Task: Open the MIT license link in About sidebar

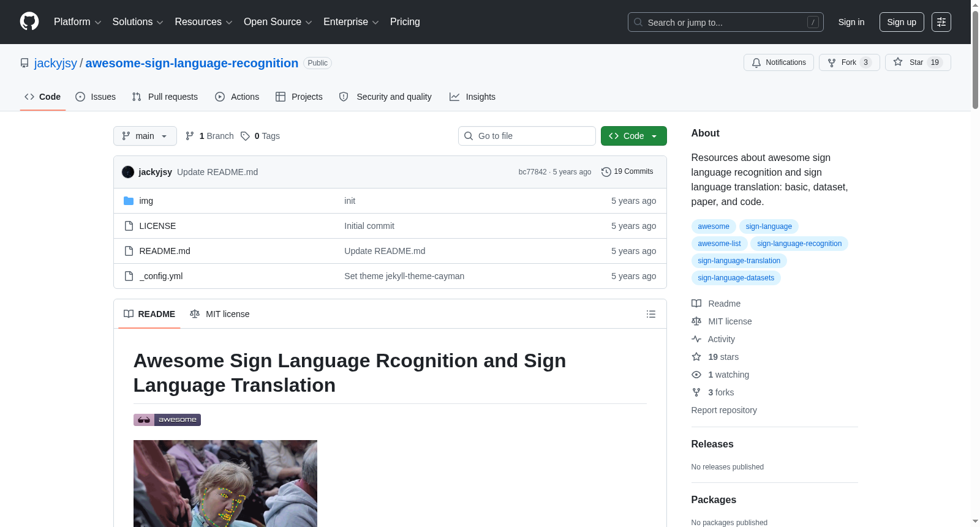Action: point(722,321)
